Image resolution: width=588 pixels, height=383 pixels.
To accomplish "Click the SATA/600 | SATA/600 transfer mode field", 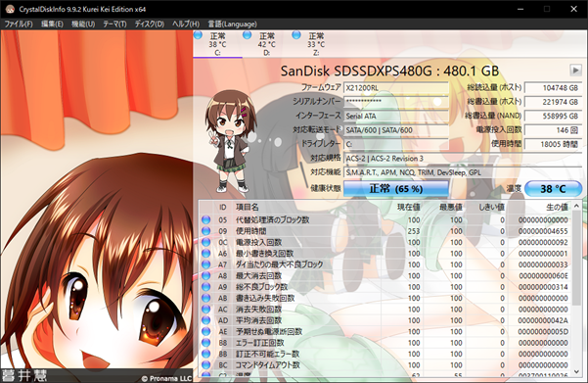I will (x=396, y=130).
